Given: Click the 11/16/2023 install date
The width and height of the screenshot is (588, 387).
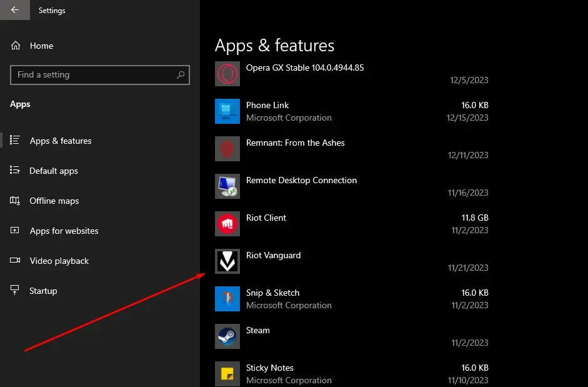Looking at the screenshot, I should pos(468,193).
